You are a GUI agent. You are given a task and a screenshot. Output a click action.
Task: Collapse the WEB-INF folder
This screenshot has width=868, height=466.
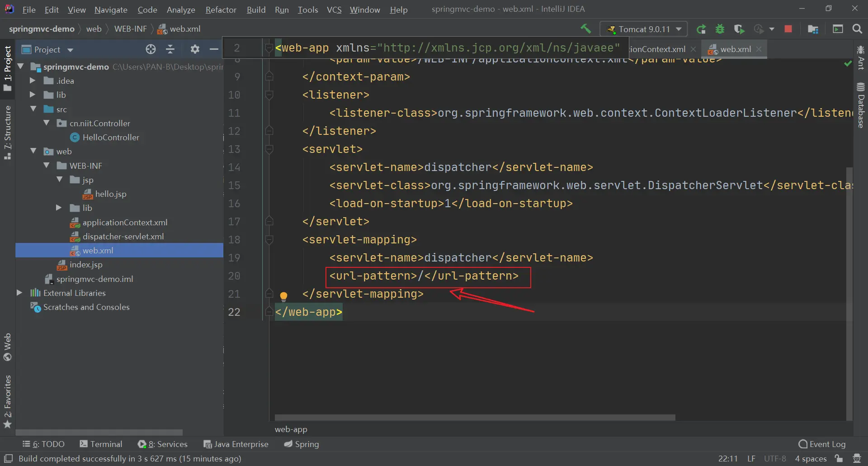pyautogui.click(x=47, y=166)
